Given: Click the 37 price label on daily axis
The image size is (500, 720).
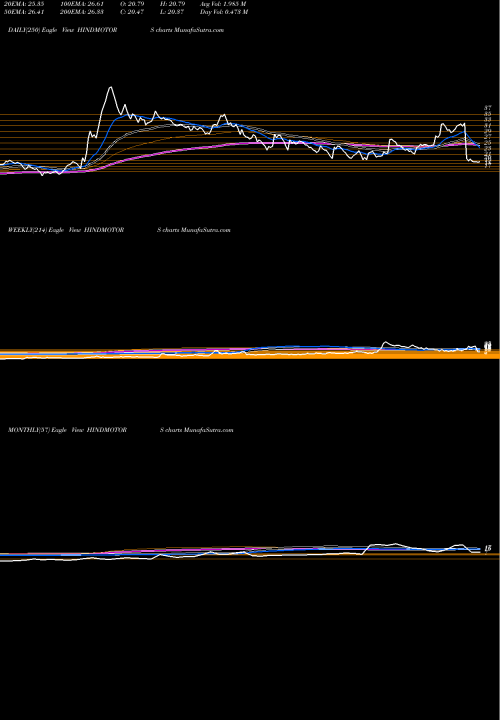Looking at the screenshot, I should (488, 108).
